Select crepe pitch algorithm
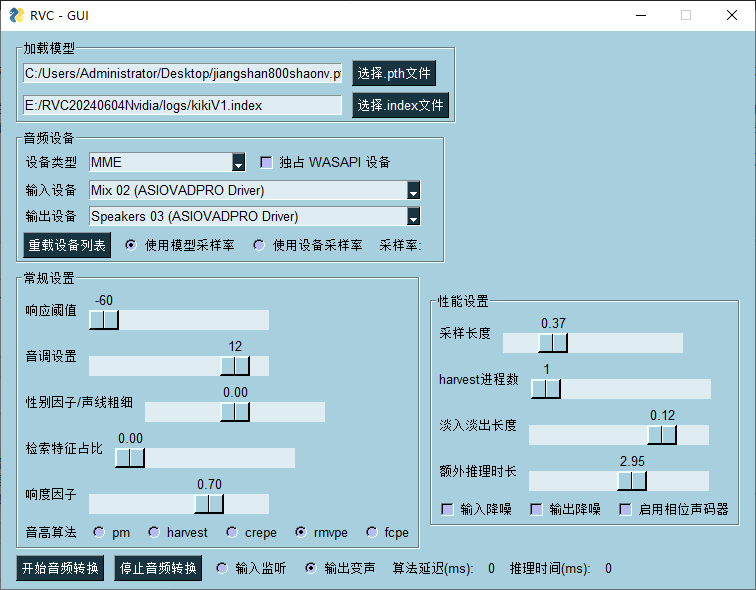Screen dimensions: 756x590 [232, 532]
